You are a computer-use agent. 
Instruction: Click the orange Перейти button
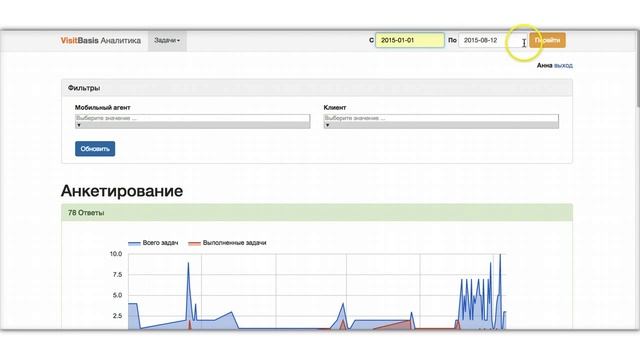[x=547, y=40]
